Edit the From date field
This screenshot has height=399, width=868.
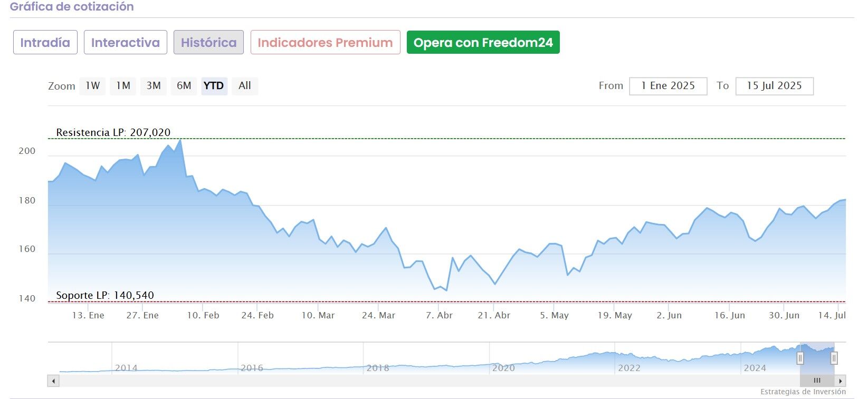pos(667,86)
